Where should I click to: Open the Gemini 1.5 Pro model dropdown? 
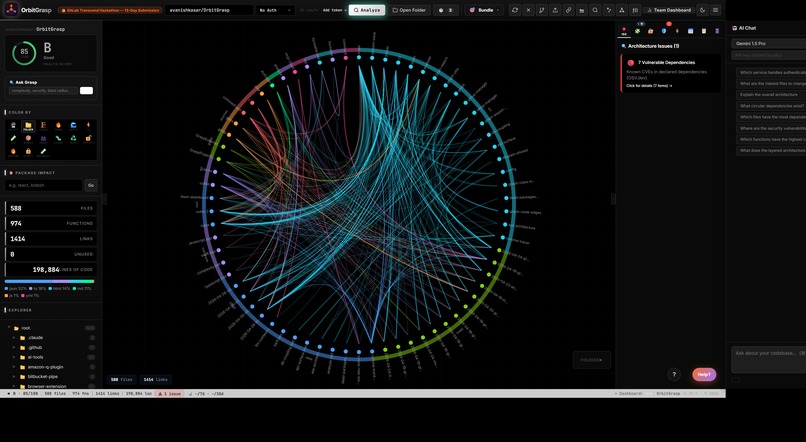coord(769,44)
